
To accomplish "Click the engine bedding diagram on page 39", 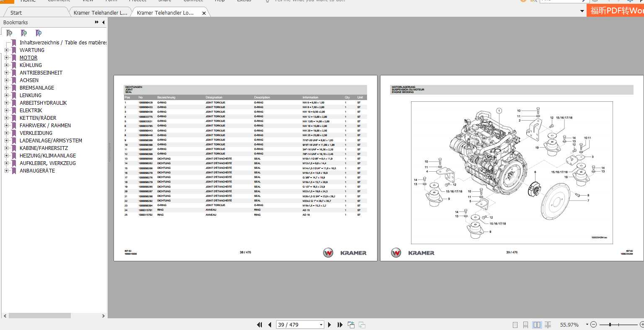I will 512,172.
